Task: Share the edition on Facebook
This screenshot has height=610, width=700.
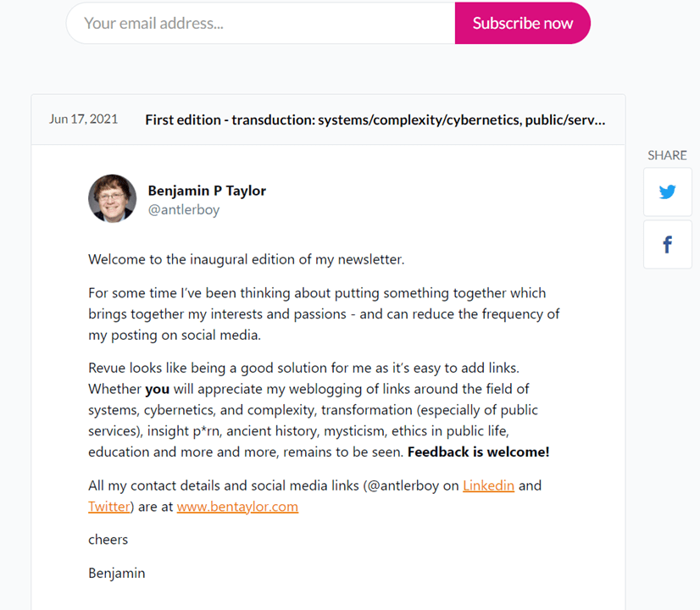Action: 667,245
